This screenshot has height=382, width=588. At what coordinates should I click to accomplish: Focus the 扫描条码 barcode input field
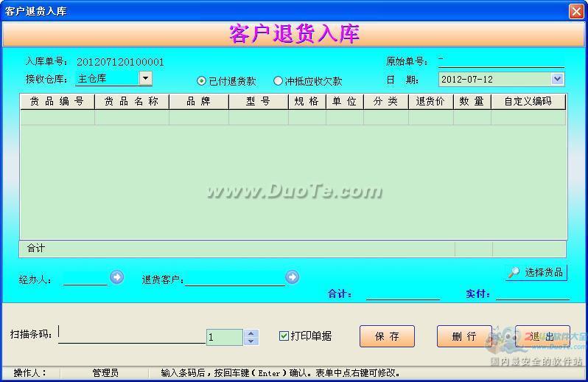pyautogui.click(x=131, y=335)
